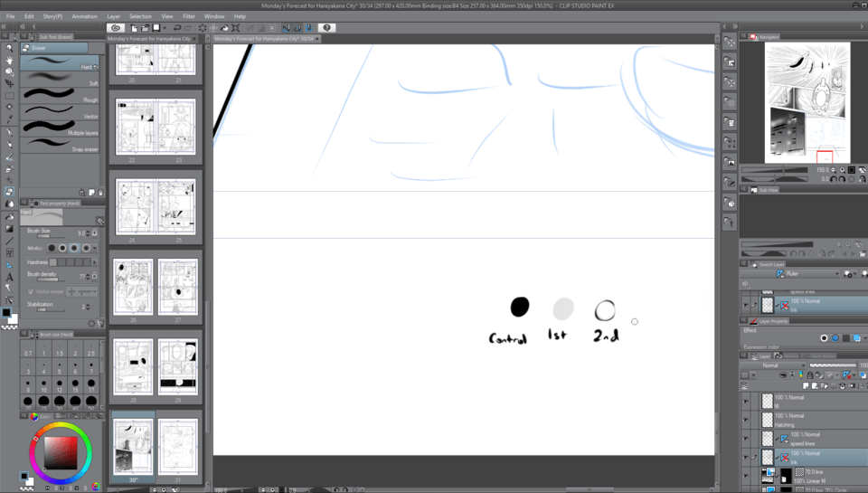Toggle visibility of the 70.0 line layer
868x493 pixels.
745,477
